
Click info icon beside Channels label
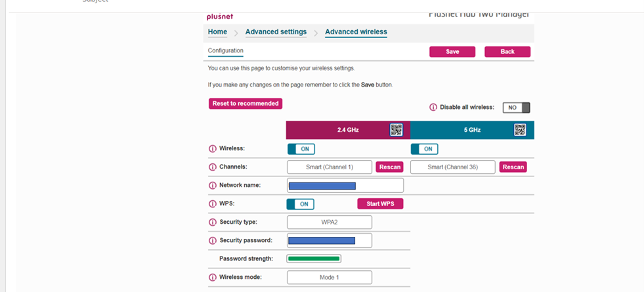pos(213,167)
